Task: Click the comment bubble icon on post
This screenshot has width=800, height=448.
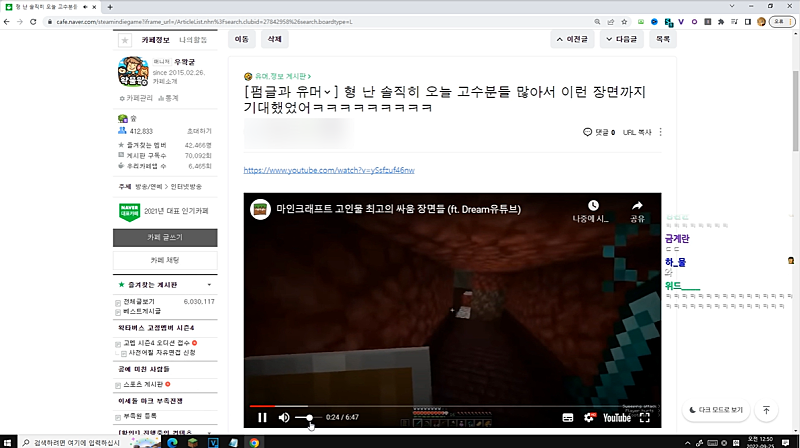Action: coord(587,132)
